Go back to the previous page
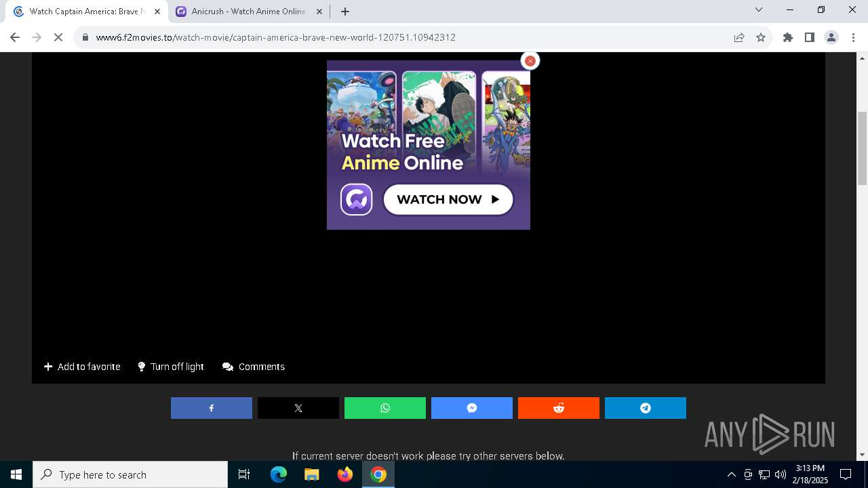 point(15,37)
